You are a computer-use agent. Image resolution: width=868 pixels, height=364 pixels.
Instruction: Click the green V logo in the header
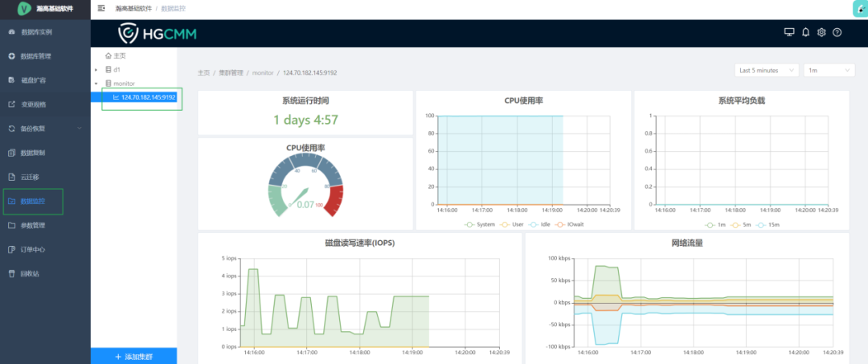point(24,8)
